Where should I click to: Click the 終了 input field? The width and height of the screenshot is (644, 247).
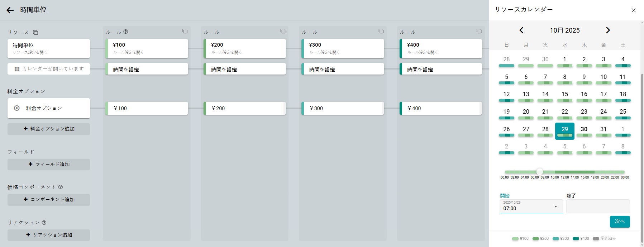pyautogui.click(x=598, y=207)
